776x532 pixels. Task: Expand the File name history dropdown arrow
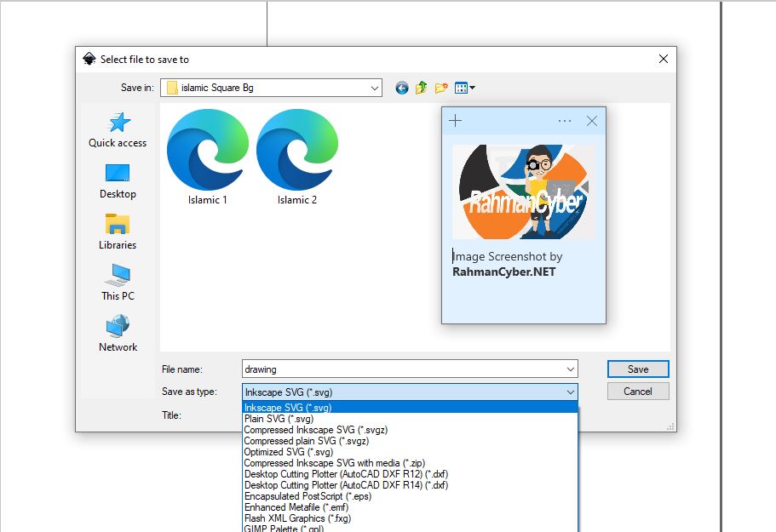point(571,369)
